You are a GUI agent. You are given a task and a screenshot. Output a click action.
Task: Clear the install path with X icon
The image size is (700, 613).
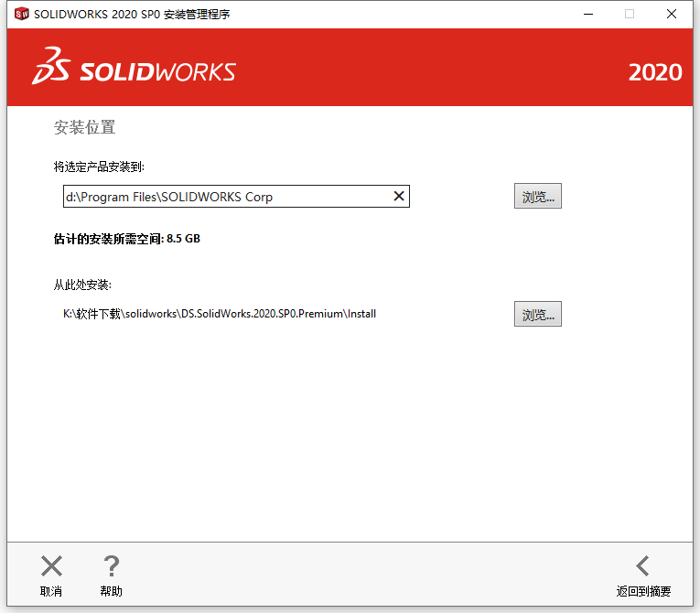[x=399, y=196]
